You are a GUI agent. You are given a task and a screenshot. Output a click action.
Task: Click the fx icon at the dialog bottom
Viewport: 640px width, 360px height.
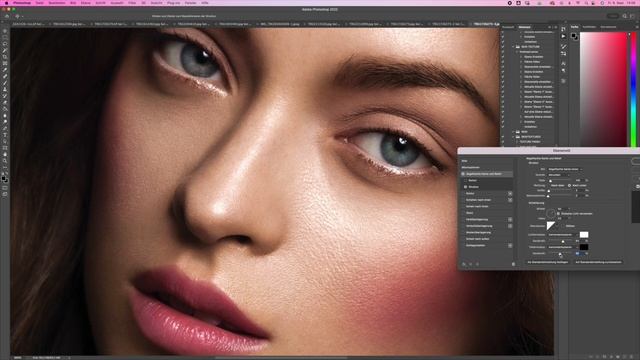coord(464,264)
